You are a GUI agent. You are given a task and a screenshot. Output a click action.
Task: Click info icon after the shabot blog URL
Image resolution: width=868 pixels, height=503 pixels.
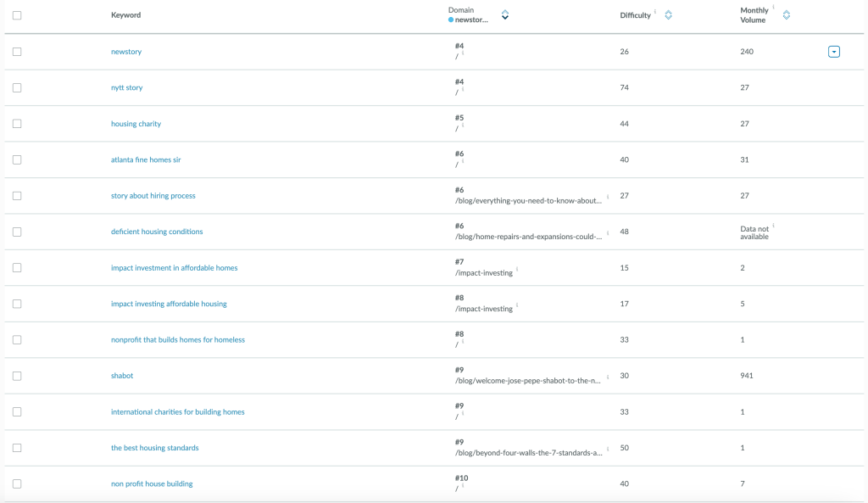pos(608,376)
